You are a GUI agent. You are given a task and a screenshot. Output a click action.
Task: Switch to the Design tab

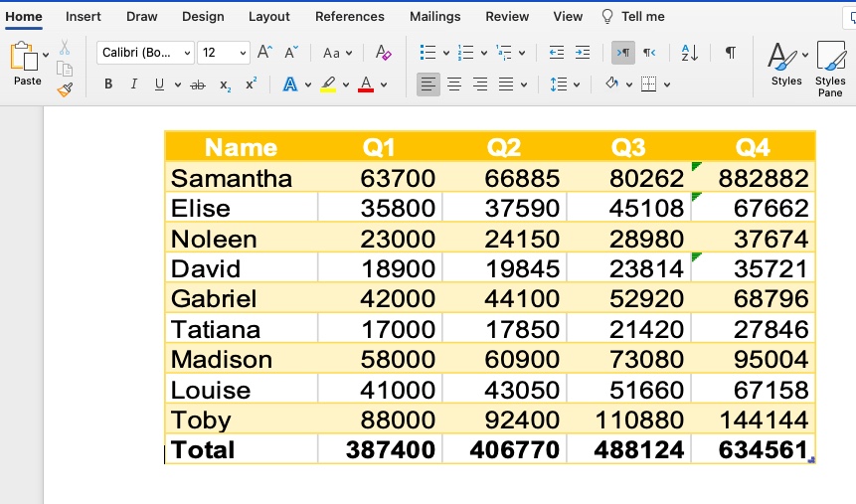tap(203, 16)
